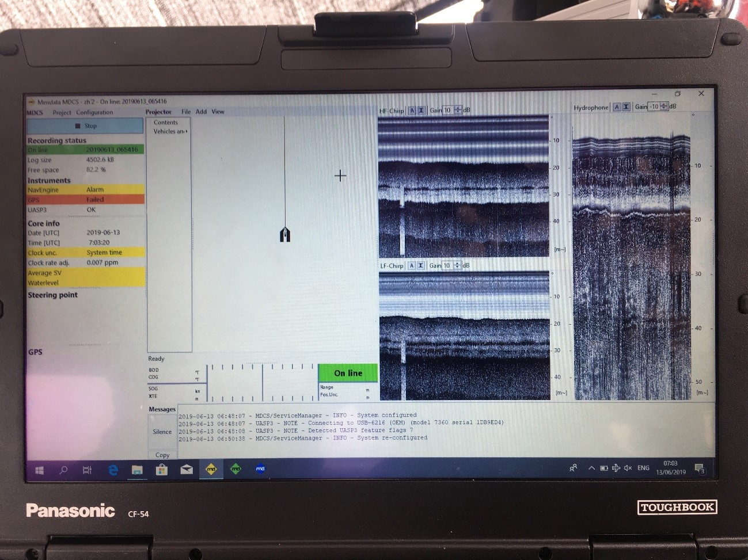Screen dimensions: 748x560
Task: Click the HF-Chirp gain spinner arrows
Action: (x=458, y=110)
